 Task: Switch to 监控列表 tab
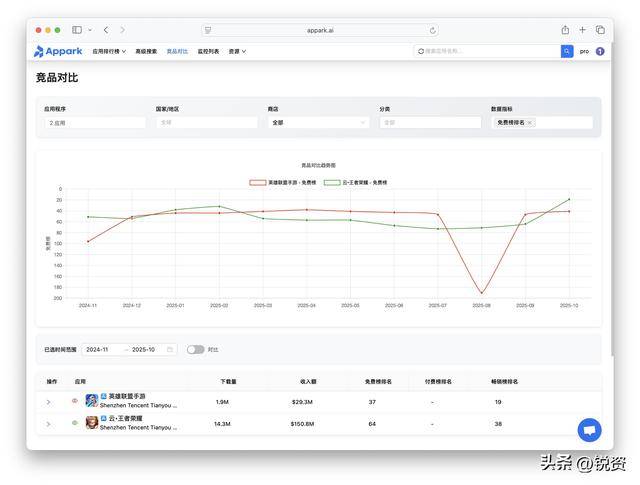(x=208, y=51)
